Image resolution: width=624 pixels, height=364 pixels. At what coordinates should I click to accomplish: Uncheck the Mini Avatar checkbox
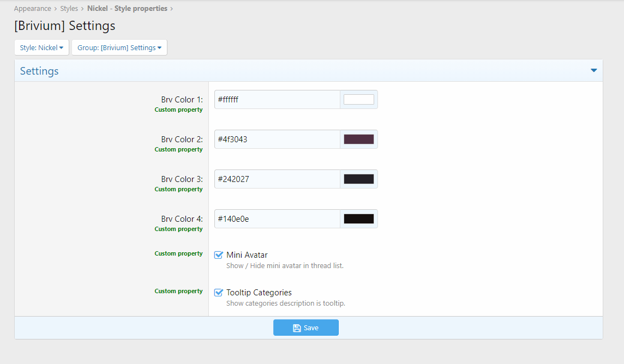219,255
